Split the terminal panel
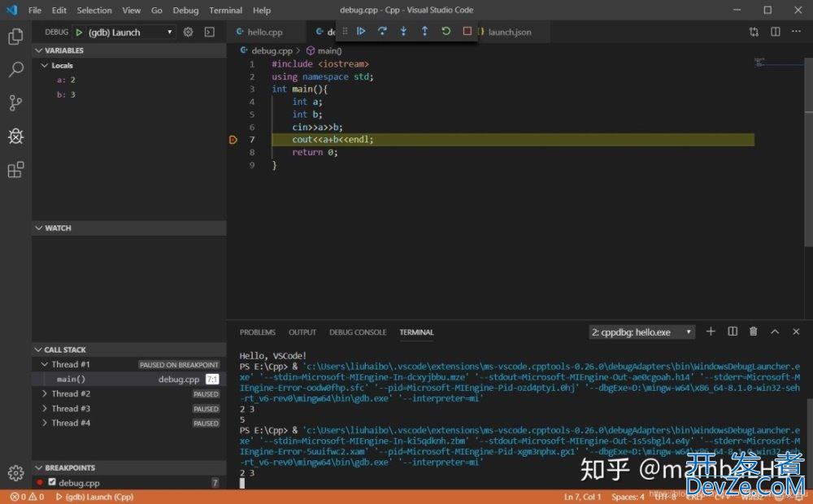This screenshot has height=504, width=813. pos(733,332)
